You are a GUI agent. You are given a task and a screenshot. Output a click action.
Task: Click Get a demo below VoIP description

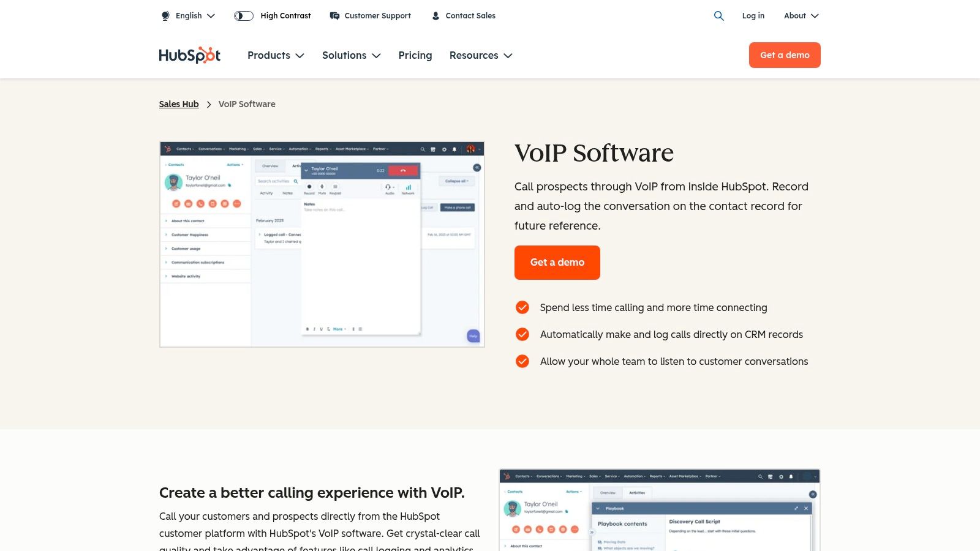(x=557, y=263)
